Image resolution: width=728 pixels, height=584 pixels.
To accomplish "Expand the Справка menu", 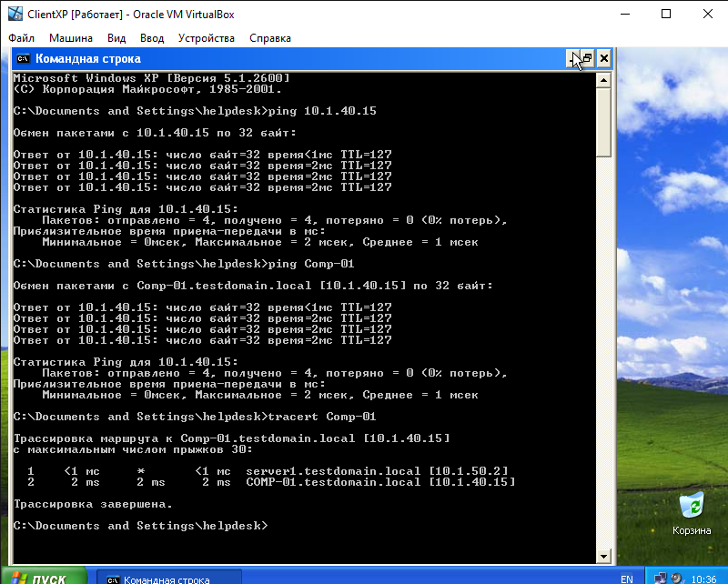I will click(269, 38).
